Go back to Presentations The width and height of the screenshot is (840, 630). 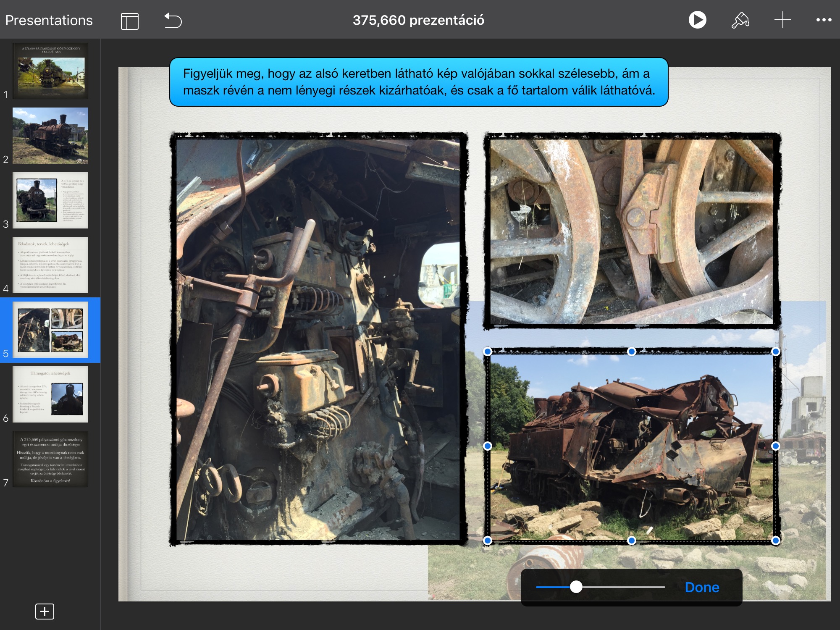click(x=49, y=20)
